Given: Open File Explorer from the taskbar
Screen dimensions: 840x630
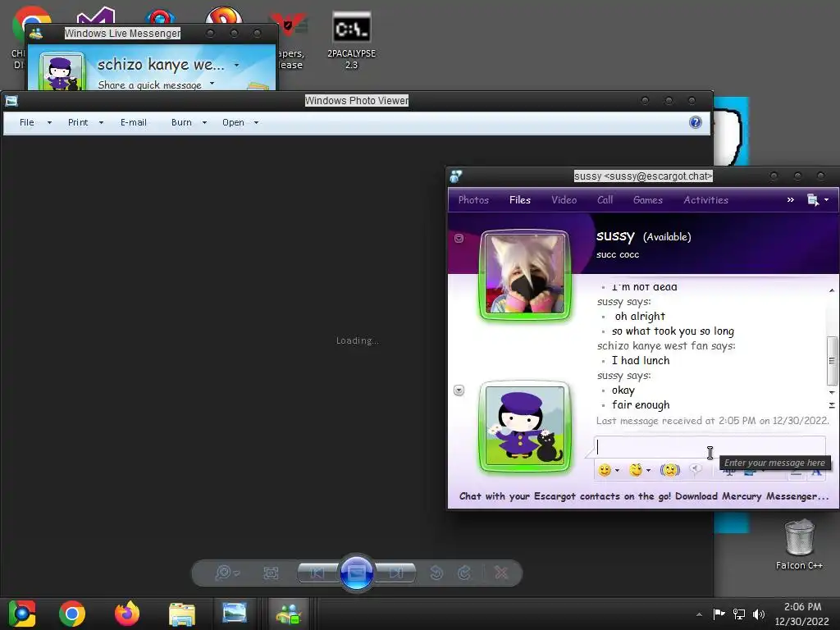Looking at the screenshot, I should (181, 614).
